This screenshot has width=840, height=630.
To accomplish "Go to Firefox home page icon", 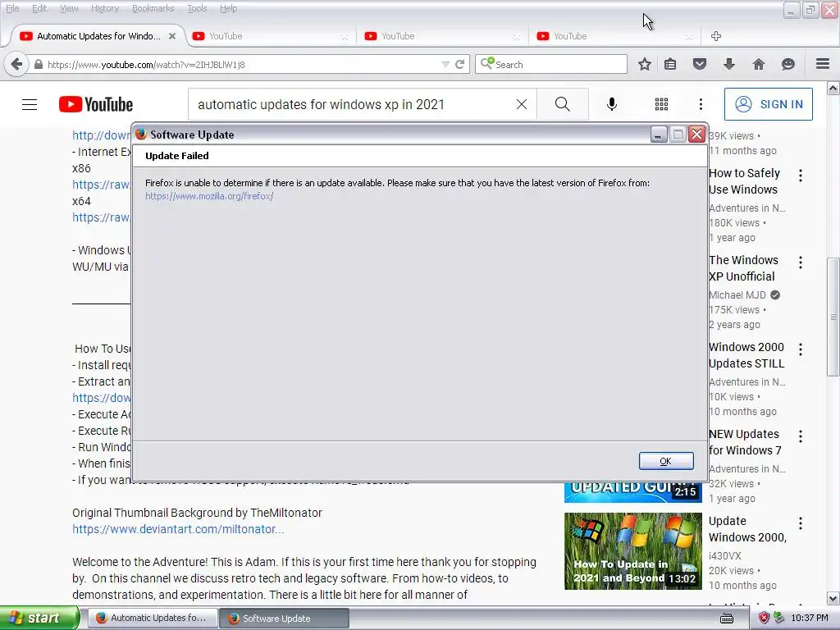I will pos(759,64).
